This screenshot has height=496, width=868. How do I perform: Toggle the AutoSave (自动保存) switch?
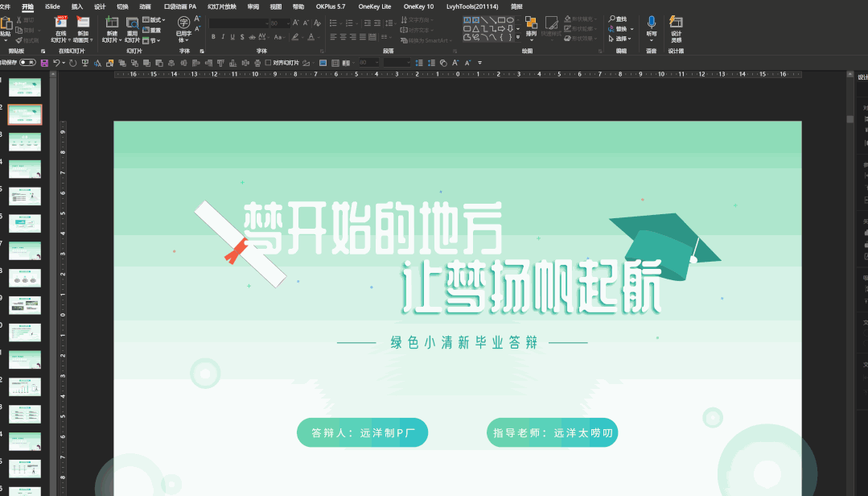[x=27, y=63]
